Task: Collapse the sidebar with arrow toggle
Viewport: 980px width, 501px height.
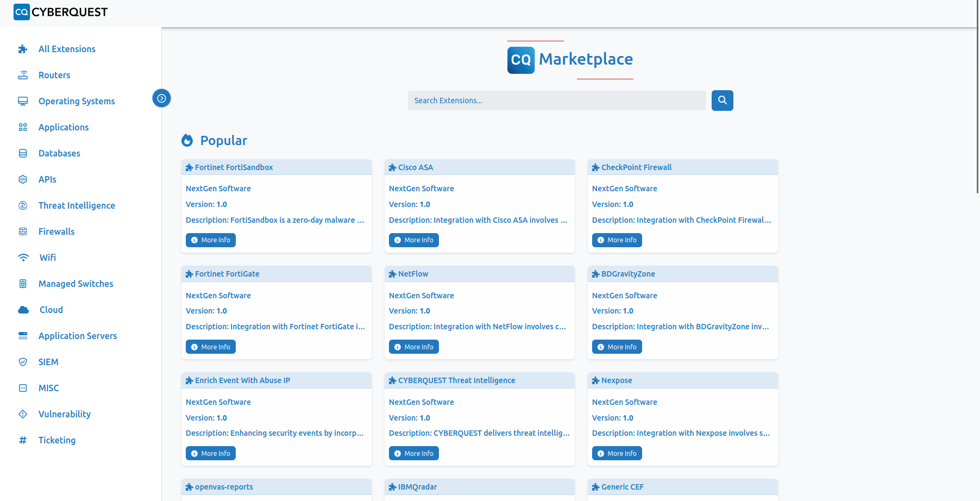Action: tap(161, 98)
